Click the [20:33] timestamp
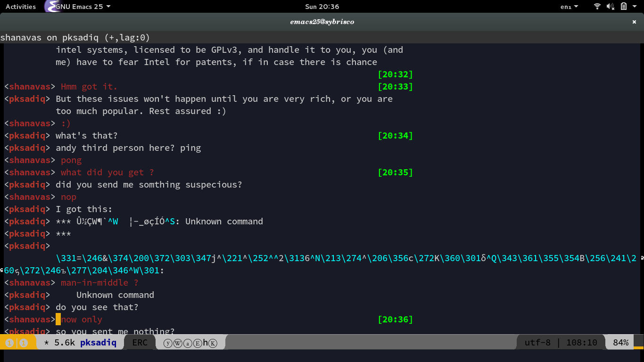 click(x=395, y=86)
